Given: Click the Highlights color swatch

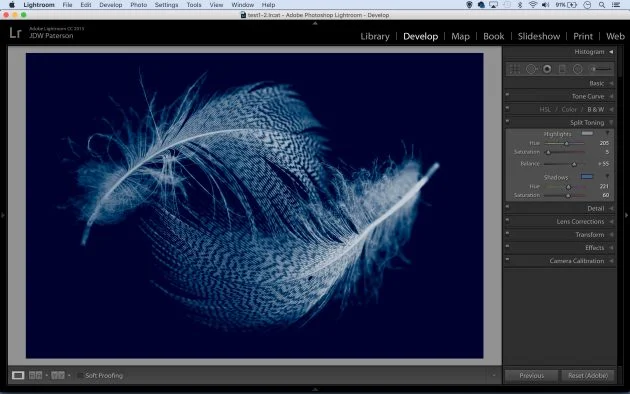Looking at the screenshot, I should point(587,133).
